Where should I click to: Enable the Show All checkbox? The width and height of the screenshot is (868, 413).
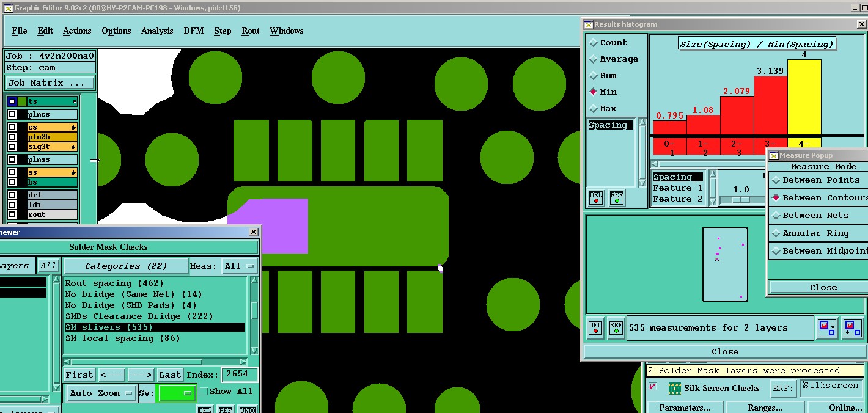coord(204,392)
